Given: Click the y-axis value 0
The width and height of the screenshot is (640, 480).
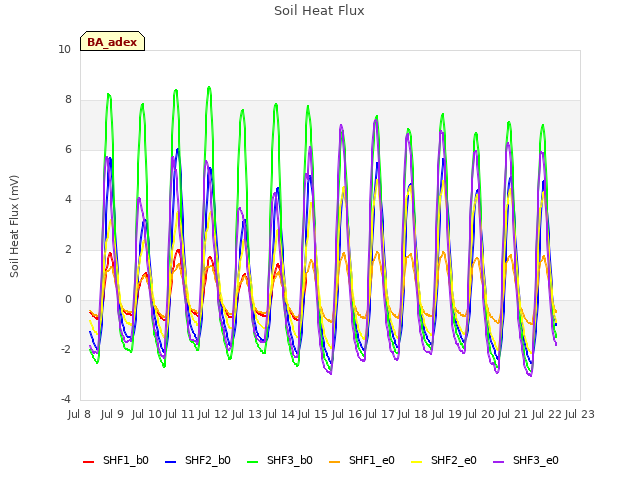Looking at the screenshot, I should point(68,300).
